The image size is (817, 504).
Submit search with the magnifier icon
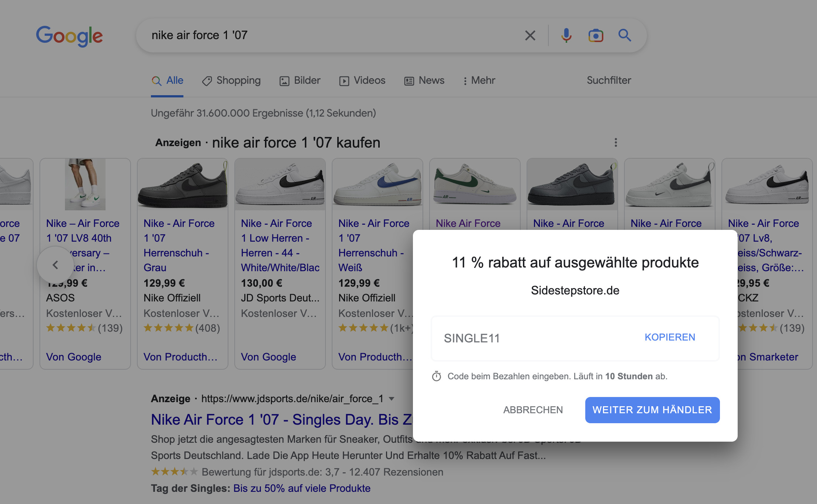coord(624,35)
